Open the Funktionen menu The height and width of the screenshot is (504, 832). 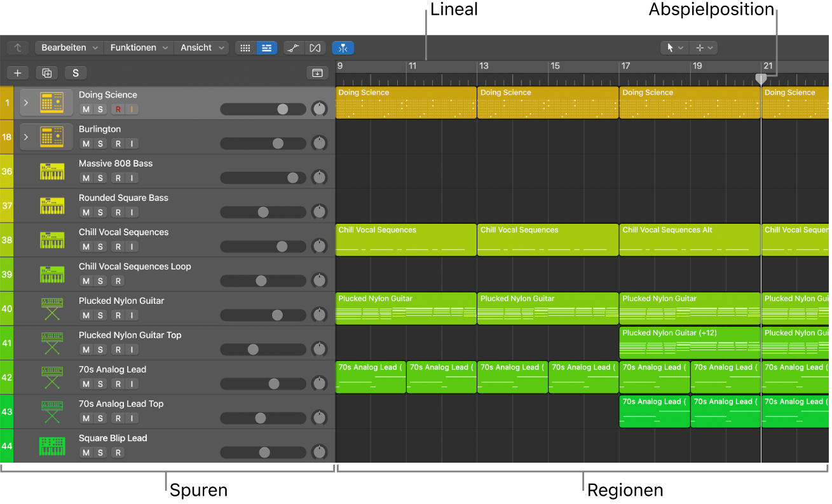139,48
